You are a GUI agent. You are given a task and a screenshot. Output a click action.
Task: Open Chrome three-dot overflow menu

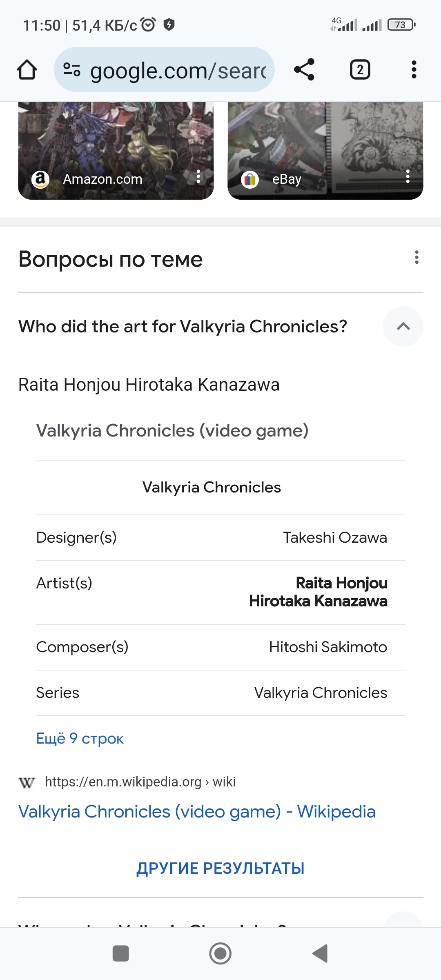pos(414,70)
